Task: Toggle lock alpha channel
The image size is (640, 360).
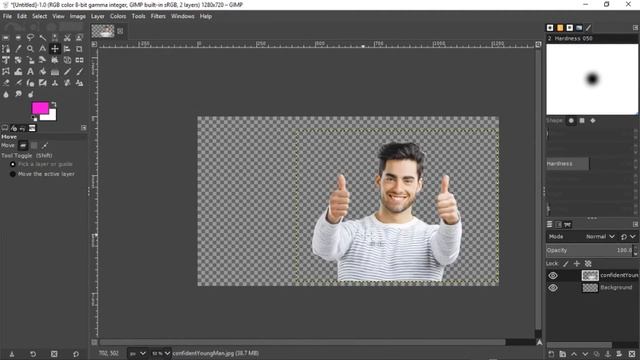Action: coord(588,264)
